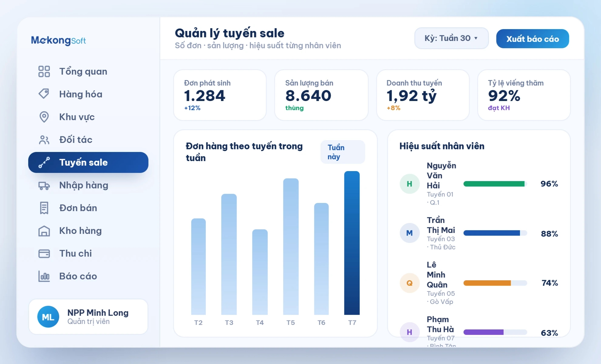Click the Khu vực location pin icon
The width and height of the screenshot is (601, 364).
point(44,117)
